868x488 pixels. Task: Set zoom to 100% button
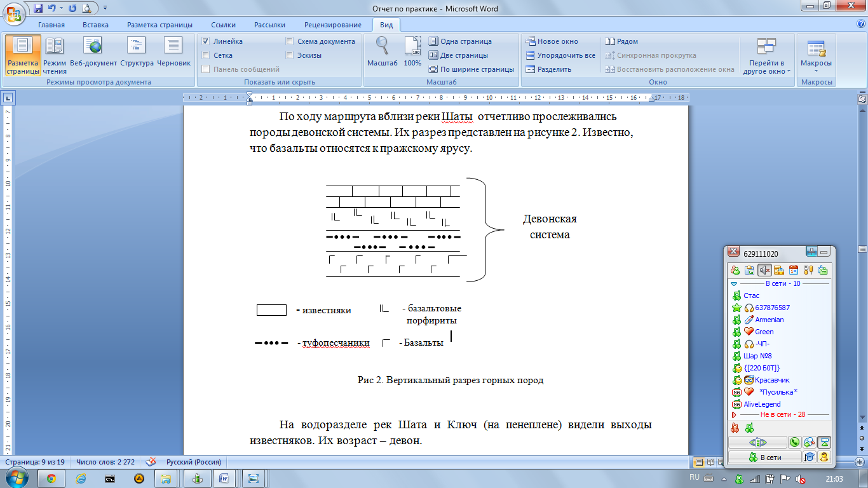(412, 51)
